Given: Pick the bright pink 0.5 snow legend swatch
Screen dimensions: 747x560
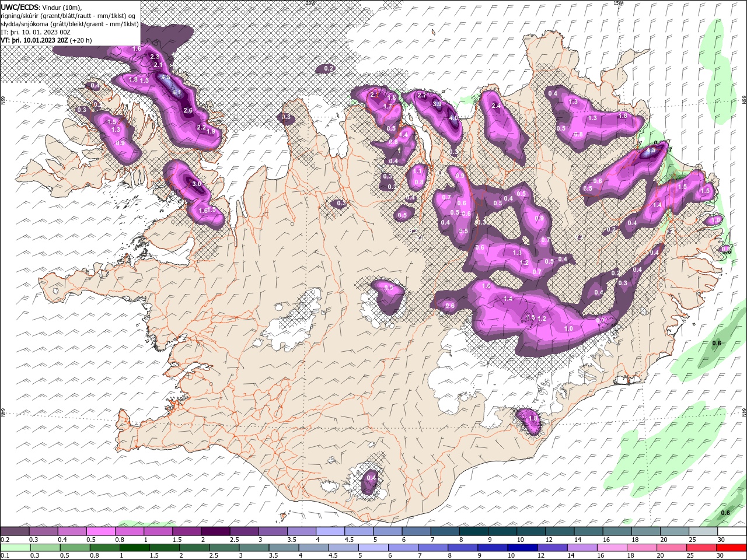Looking at the screenshot, I should [100, 531].
